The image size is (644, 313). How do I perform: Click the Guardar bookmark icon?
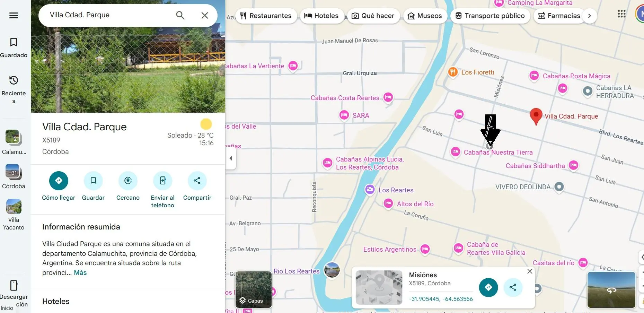(x=93, y=181)
